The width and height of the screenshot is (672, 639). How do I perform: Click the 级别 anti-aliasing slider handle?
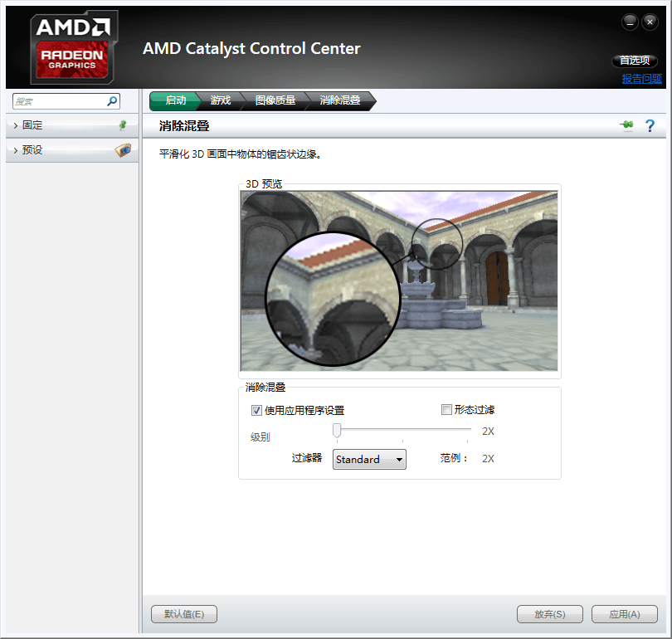pyautogui.click(x=337, y=430)
